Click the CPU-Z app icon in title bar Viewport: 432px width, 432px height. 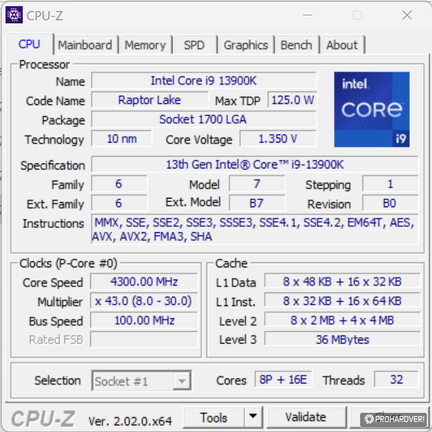14,15
